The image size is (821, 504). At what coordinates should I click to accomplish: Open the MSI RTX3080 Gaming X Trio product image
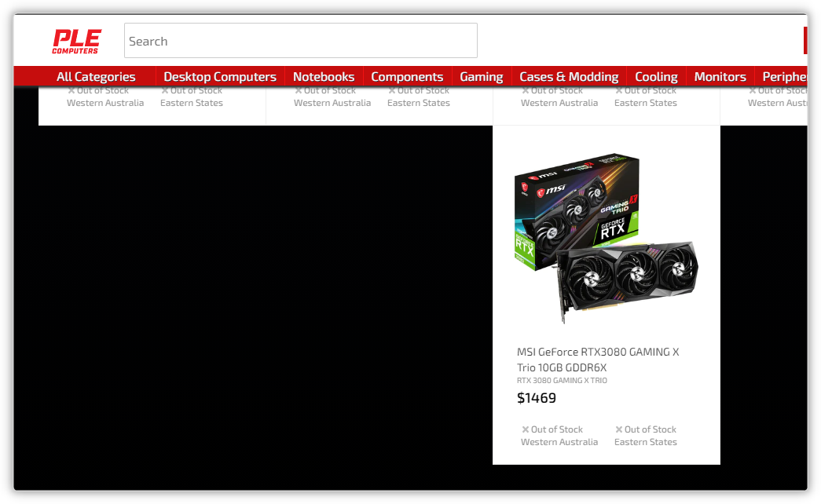pyautogui.click(x=607, y=238)
